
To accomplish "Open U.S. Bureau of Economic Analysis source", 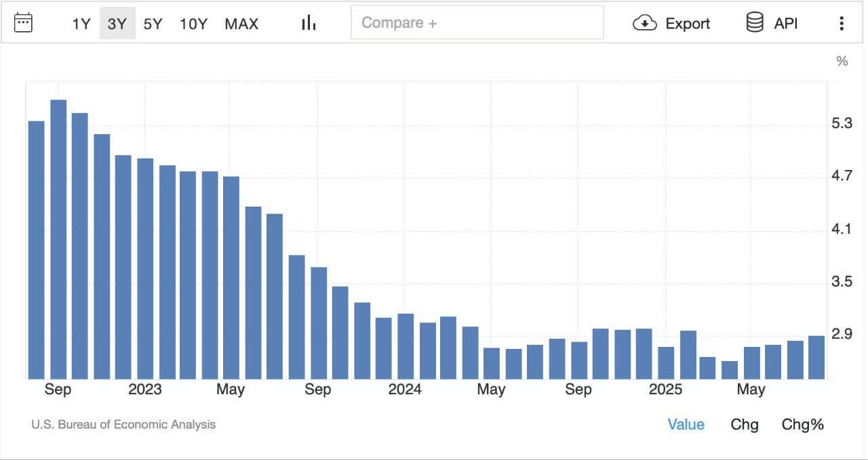I will coord(123,425).
